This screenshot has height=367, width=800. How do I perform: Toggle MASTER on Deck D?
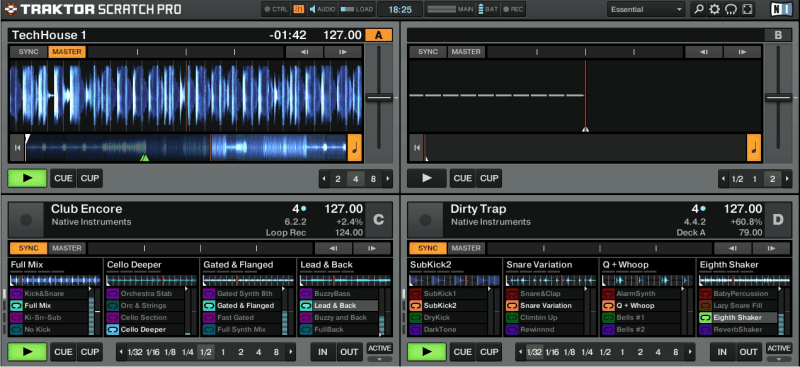[466, 249]
